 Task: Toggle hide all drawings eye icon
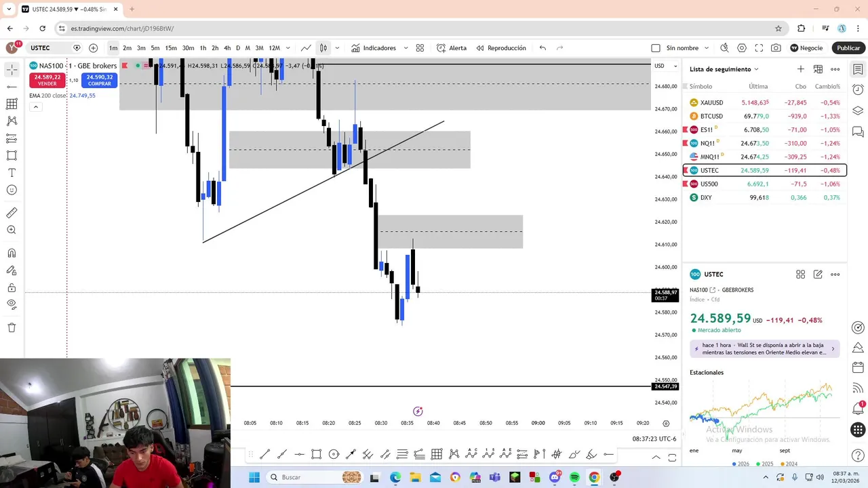click(12, 305)
